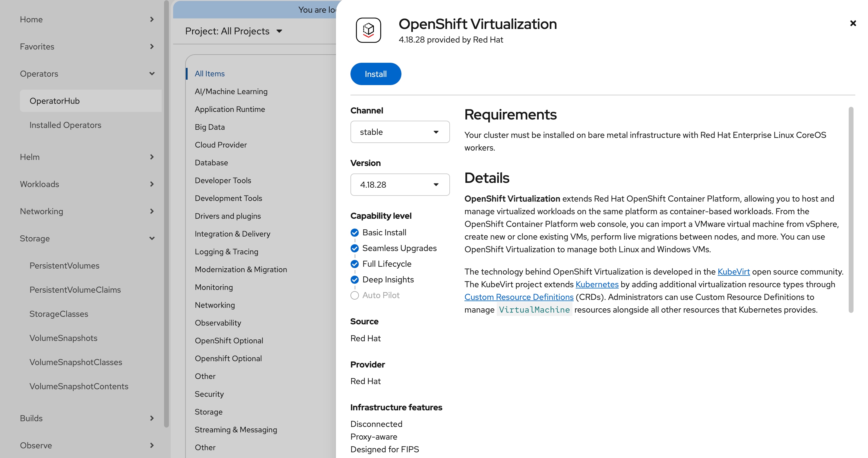Click the Basic Install capability checkmark

354,233
